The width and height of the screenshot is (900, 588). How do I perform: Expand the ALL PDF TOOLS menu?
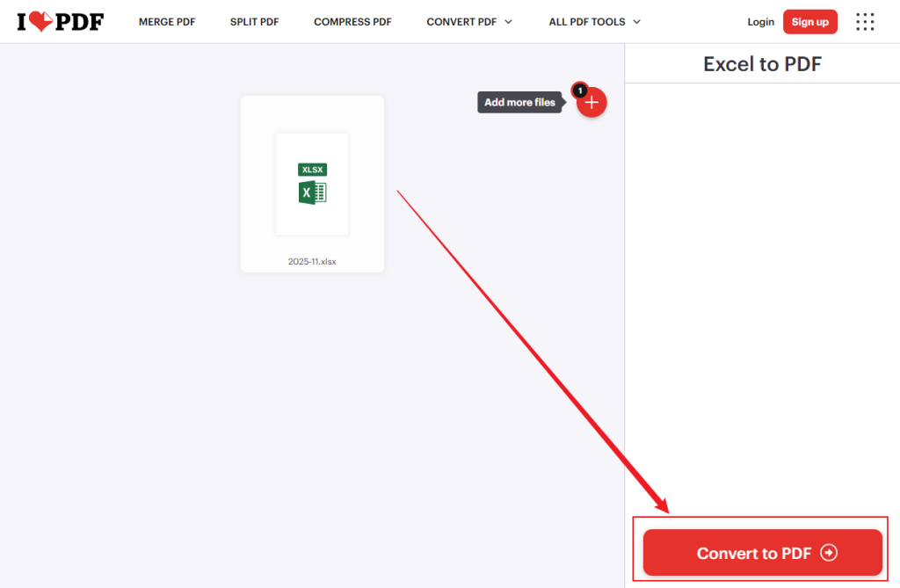(587, 21)
